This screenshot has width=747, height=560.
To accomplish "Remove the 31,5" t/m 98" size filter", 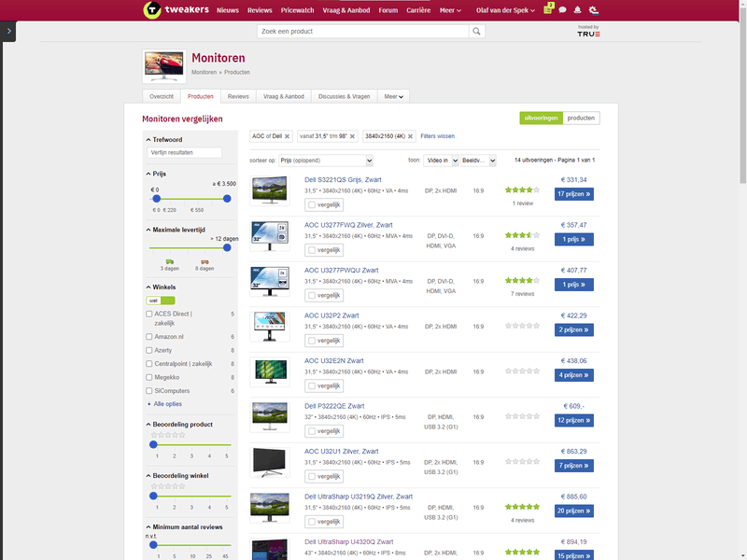I will [x=353, y=136].
